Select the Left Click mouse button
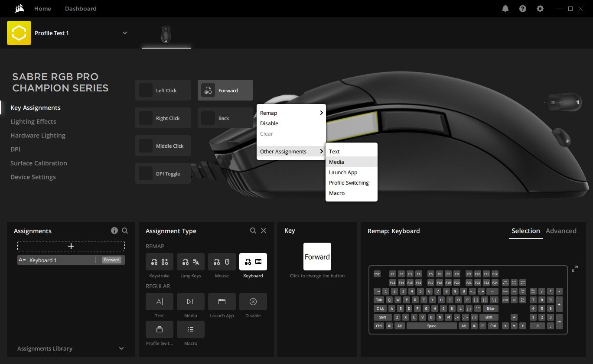 (163, 90)
